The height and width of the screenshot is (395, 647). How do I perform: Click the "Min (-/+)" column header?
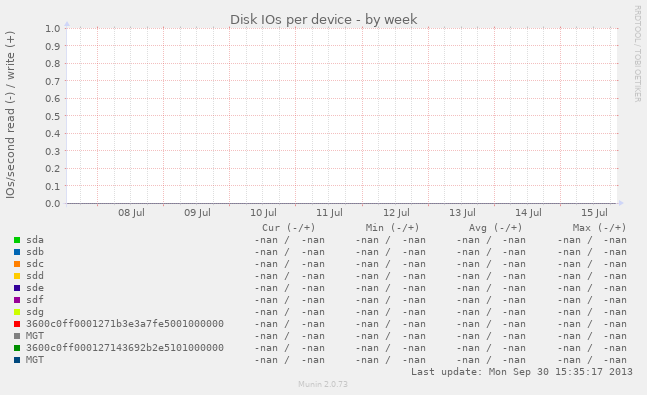click(x=392, y=228)
